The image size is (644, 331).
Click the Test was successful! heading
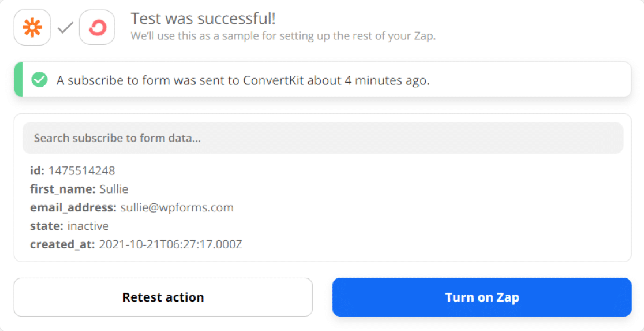point(203,18)
